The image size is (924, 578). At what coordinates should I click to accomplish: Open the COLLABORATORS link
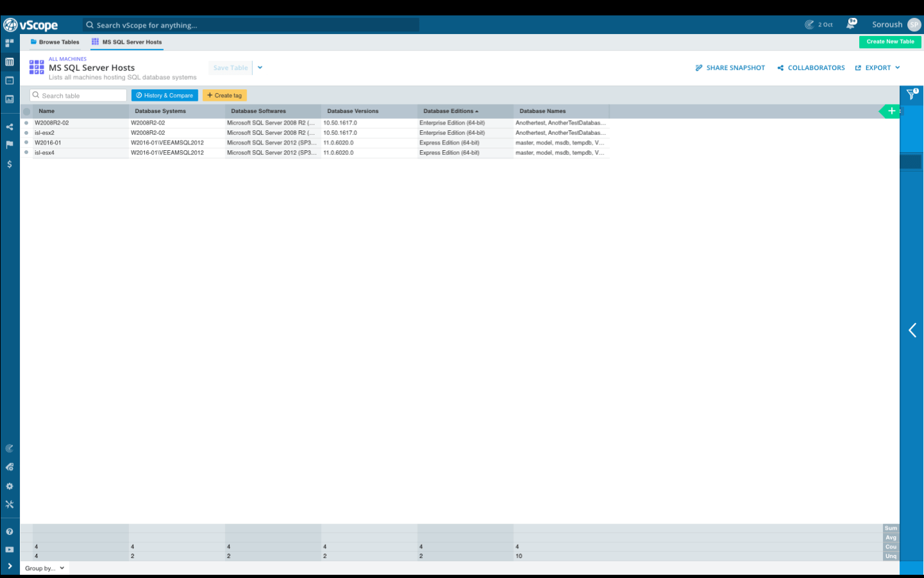coord(811,67)
